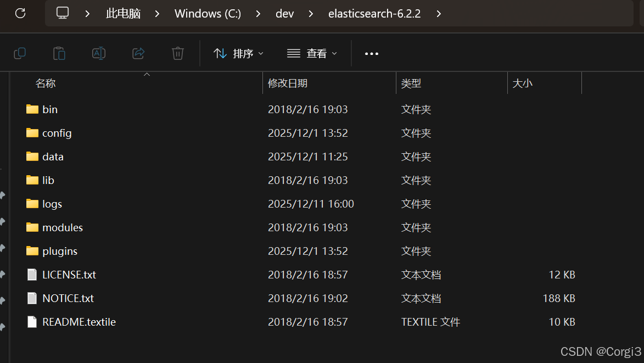Screen dimensions: 644x363
Task: Click 此电脑 in the address bar
Action: pos(123,14)
